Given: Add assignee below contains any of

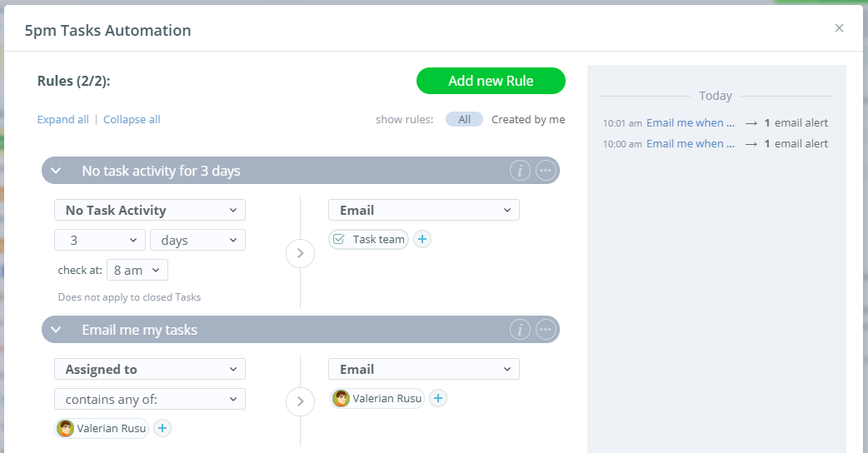Looking at the screenshot, I should [162, 428].
